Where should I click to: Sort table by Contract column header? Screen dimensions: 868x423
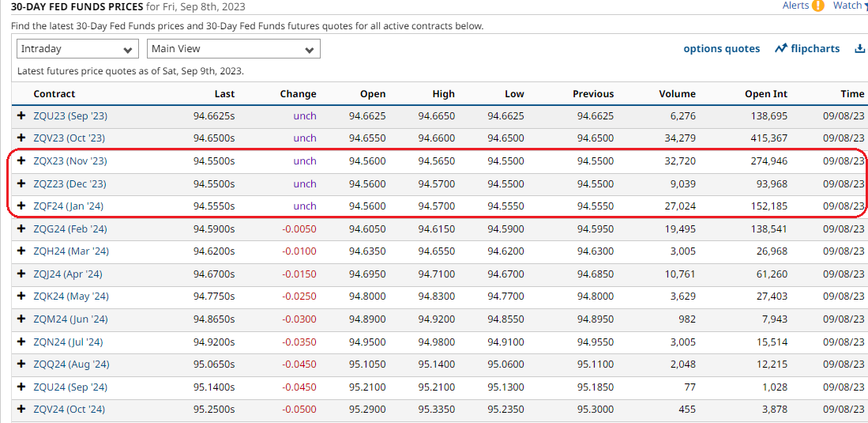pos(54,94)
